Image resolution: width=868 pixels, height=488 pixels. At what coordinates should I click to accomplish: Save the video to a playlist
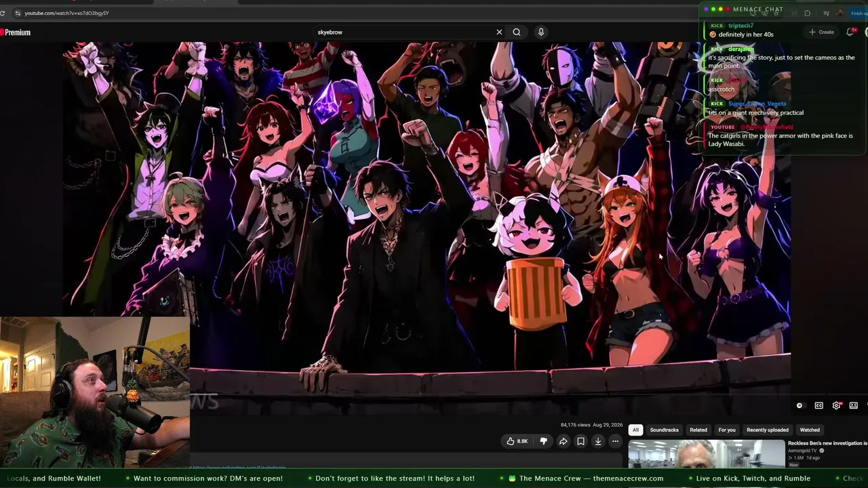click(580, 441)
